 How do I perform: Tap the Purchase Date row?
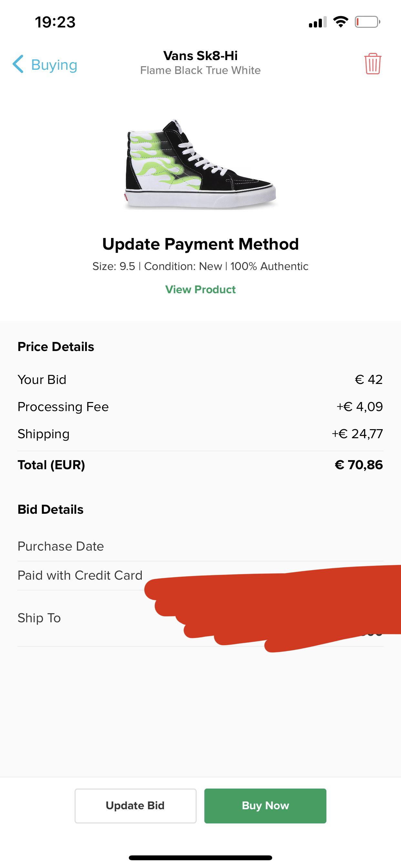(x=61, y=546)
